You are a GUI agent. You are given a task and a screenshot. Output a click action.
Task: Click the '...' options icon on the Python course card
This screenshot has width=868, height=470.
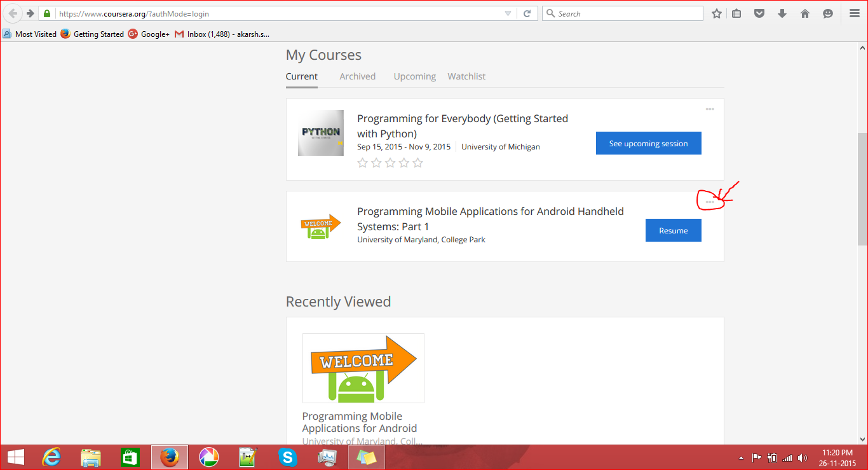(710, 109)
